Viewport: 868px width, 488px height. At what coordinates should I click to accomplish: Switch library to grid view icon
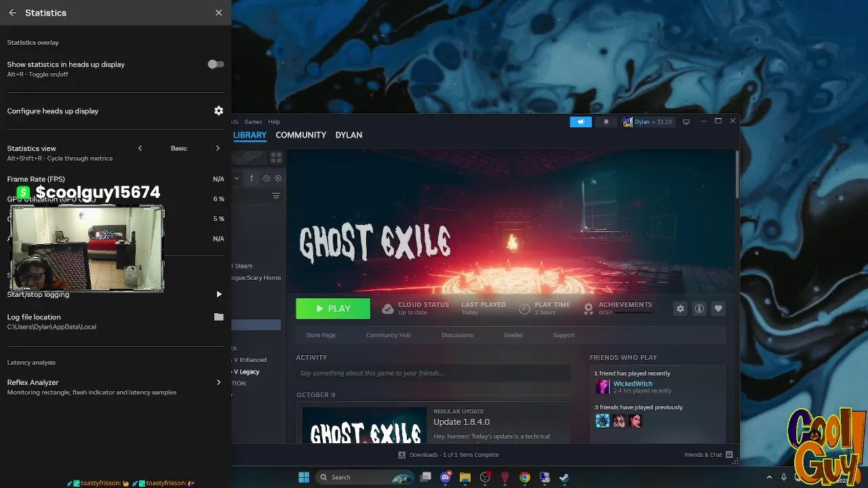[276, 157]
